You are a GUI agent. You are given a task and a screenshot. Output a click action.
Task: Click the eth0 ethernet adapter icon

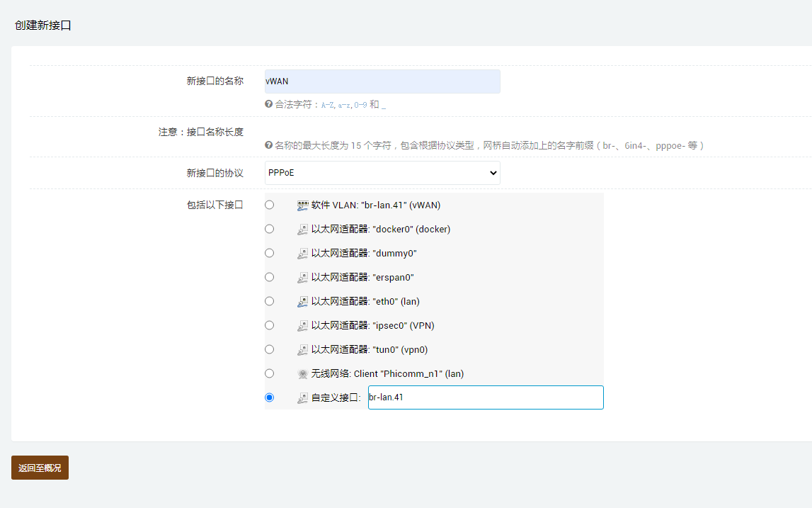coord(302,302)
